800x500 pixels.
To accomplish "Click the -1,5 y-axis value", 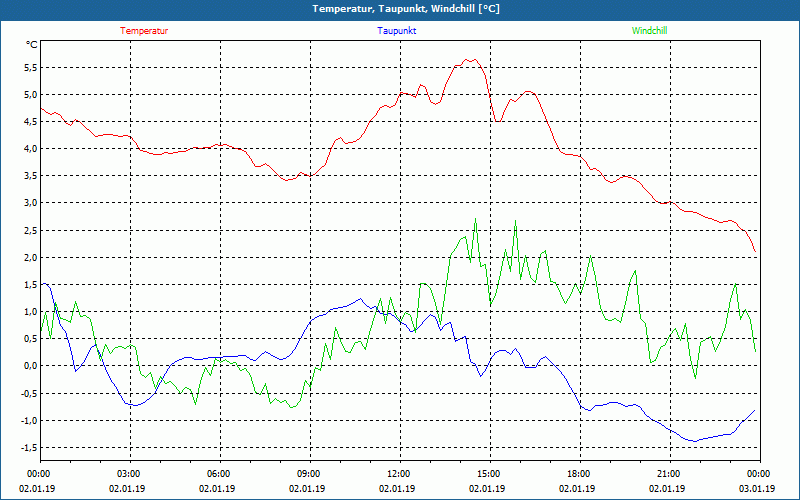I will [x=29, y=447].
